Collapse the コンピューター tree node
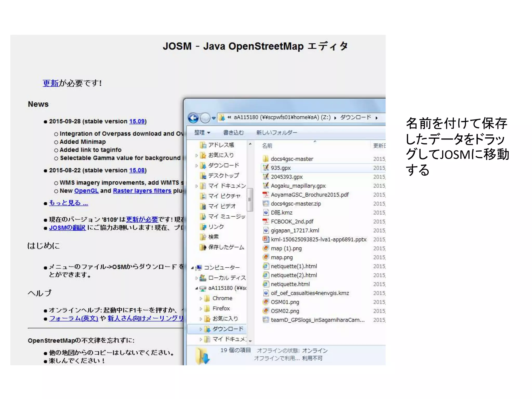 192,268
